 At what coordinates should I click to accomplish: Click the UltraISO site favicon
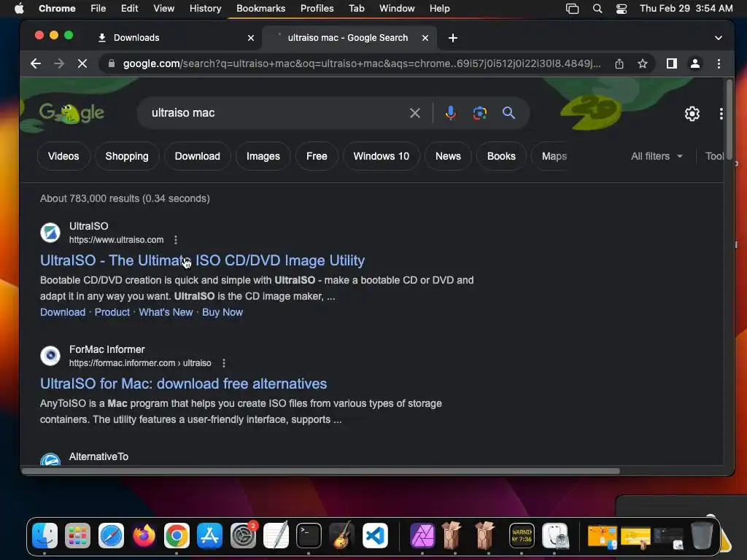(x=50, y=233)
